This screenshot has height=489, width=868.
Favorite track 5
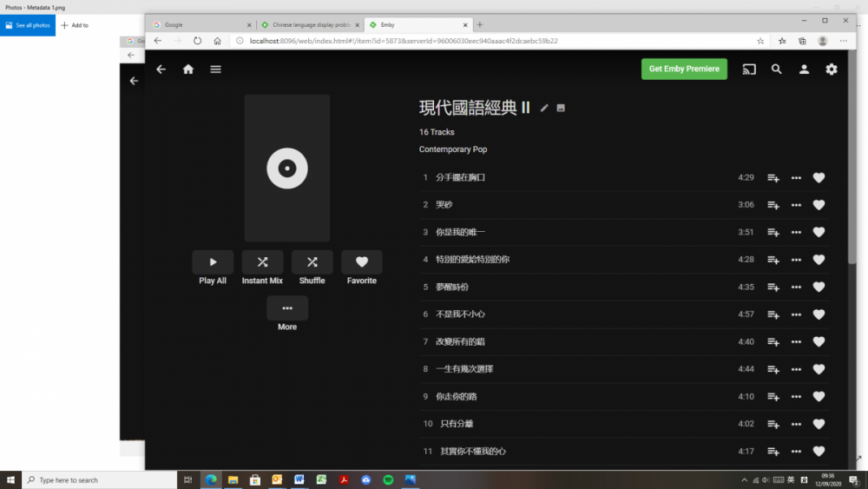pos(819,287)
